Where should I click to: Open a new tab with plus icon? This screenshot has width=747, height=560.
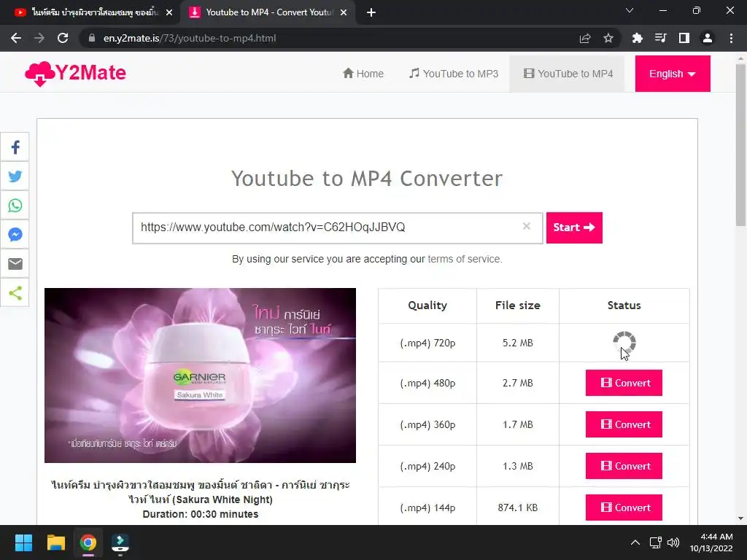coord(371,12)
